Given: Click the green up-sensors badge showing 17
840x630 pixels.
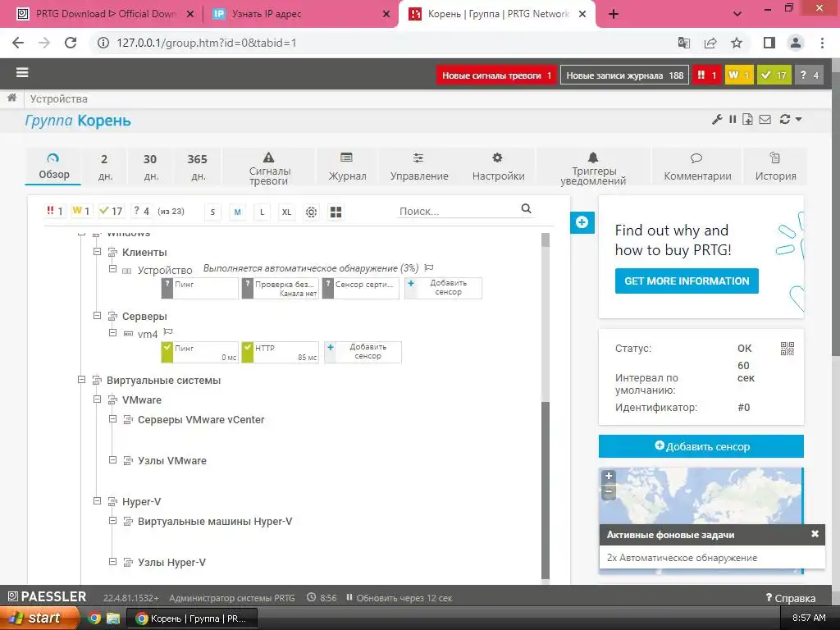Looking at the screenshot, I should (774, 75).
